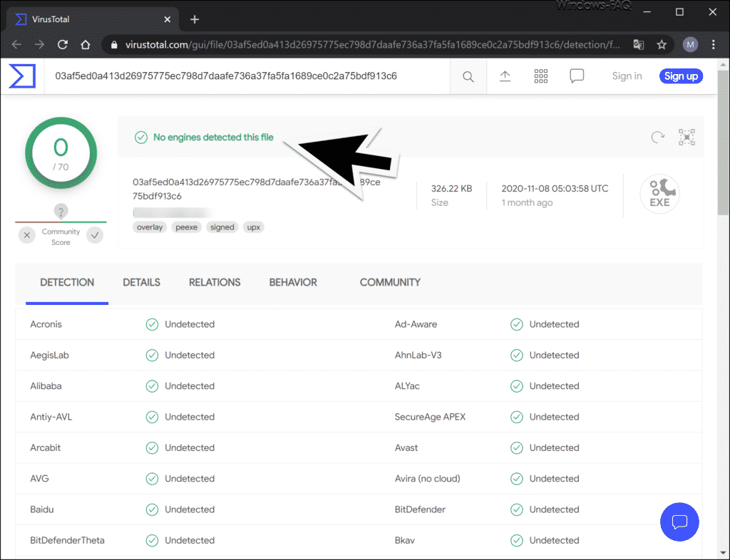Reload the page in browser

pos(63,45)
